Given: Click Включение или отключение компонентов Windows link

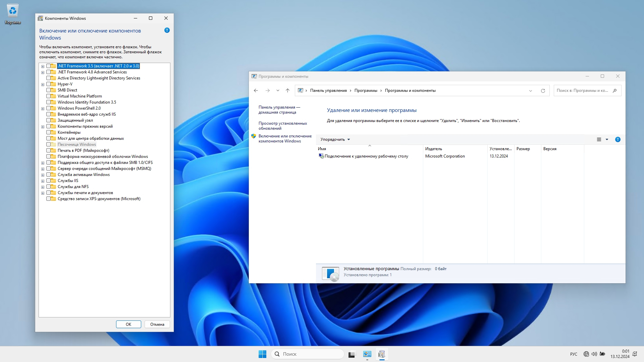Looking at the screenshot, I should point(285,139).
